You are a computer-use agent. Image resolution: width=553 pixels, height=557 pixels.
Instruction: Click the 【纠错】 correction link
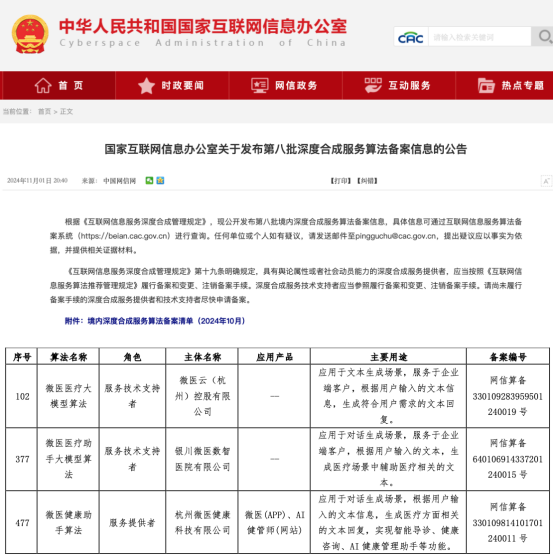pyautogui.click(x=367, y=181)
